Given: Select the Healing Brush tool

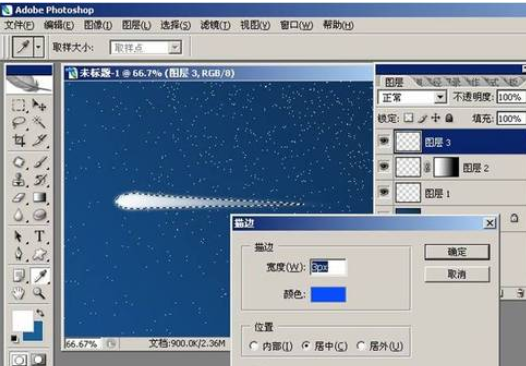Looking at the screenshot, I should click(x=19, y=162).
